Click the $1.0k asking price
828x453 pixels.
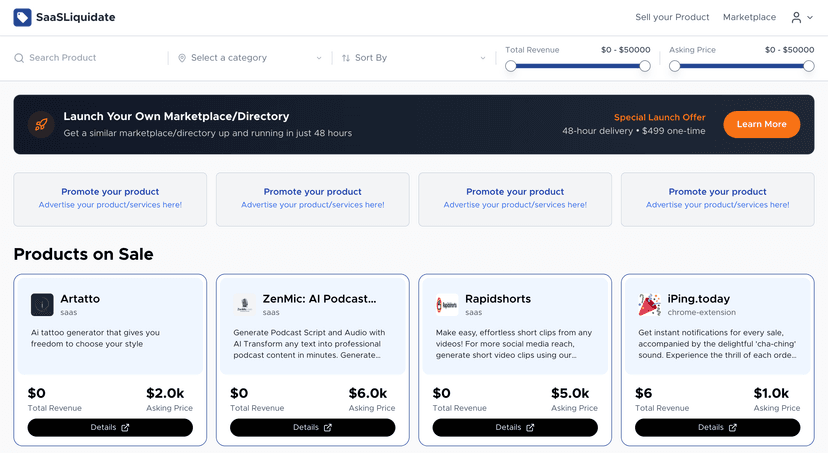pos(771,393)
